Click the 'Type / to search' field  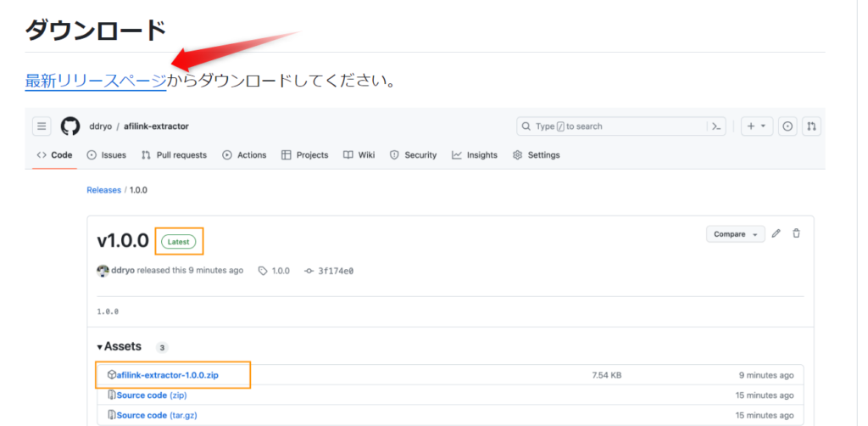coord(612,126)
